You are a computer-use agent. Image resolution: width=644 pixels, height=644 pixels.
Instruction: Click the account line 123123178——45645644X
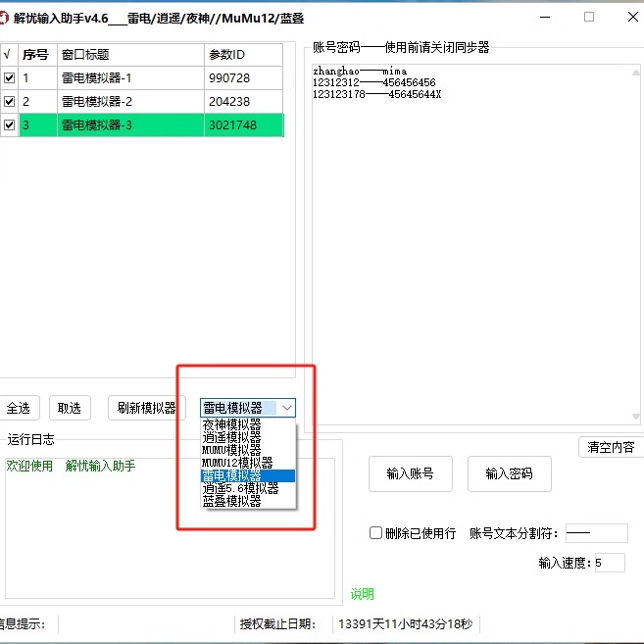tap(377, 94)
